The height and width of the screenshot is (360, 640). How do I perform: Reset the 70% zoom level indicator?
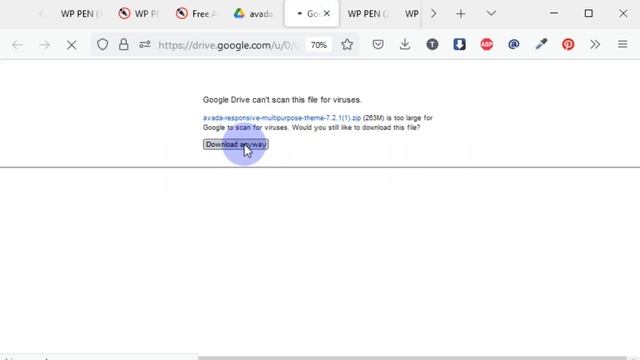click(319, 45)
